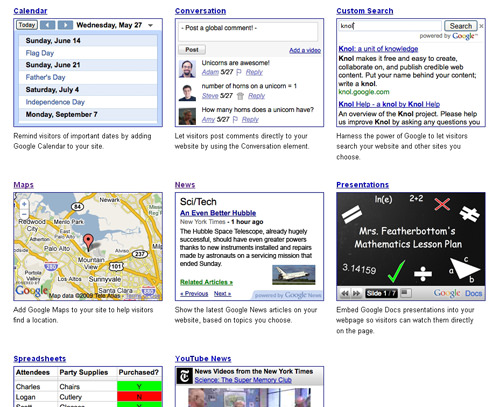This screenshot has width=500, height=407.
Task: Click the Search button
Action: (x=461, y=26)
